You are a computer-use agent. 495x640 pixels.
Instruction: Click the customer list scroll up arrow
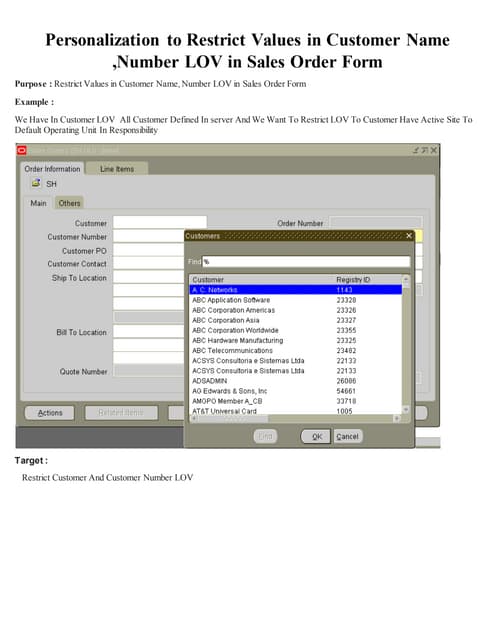pos(406,280)
